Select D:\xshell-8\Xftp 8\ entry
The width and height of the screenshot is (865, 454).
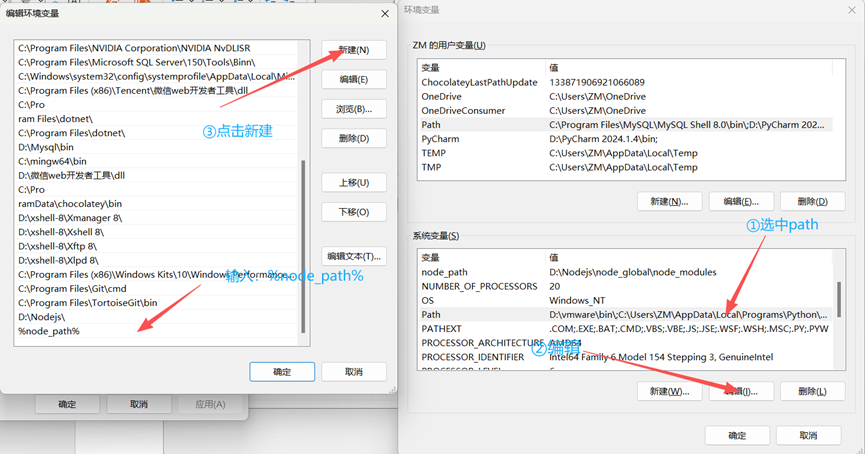click(157, 246)
